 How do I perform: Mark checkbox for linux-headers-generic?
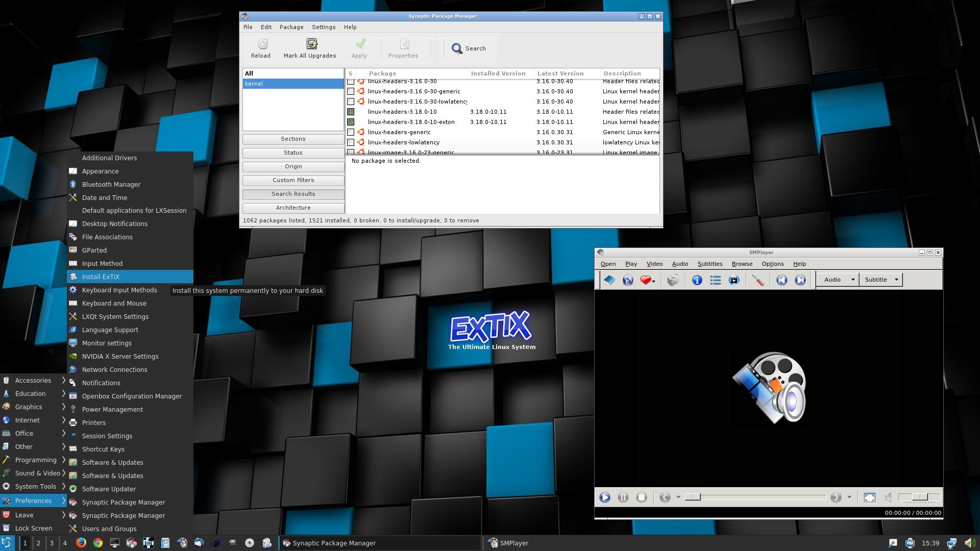[351, 132]
